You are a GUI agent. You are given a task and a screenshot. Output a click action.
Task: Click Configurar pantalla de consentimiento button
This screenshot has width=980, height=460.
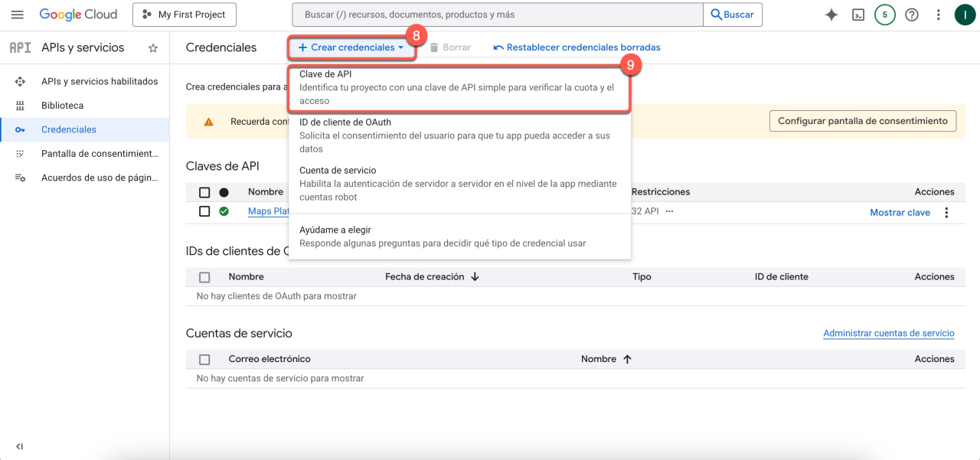[x=862, y=121]
